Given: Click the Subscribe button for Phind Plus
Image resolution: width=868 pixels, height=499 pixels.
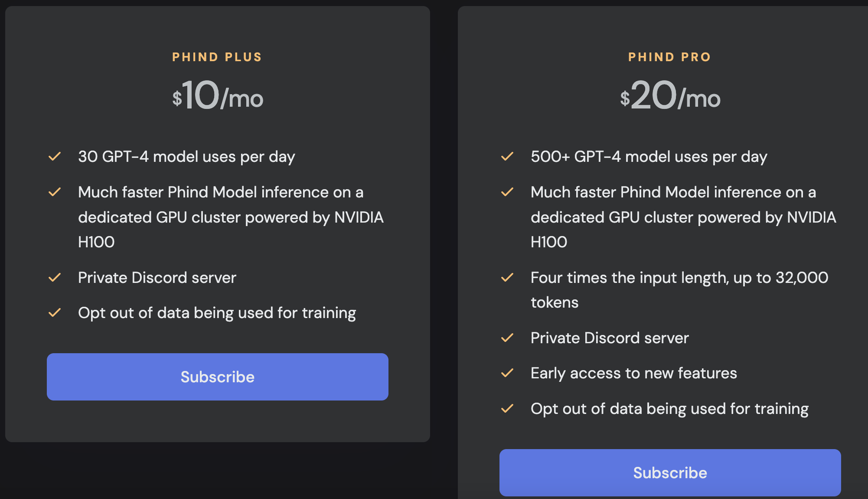Looking at the screenshot, I should point(217,377).
